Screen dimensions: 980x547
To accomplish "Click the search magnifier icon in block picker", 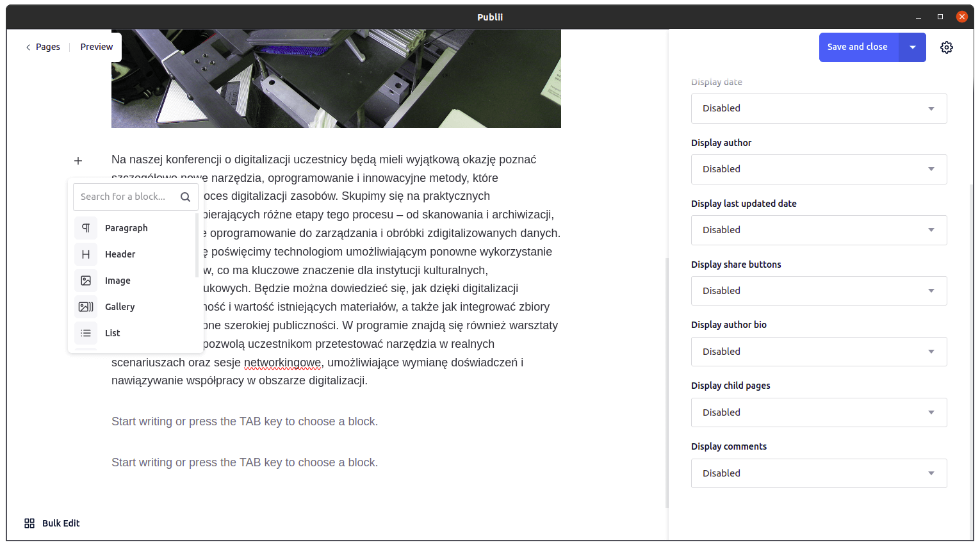I will [x=185, y=197].
